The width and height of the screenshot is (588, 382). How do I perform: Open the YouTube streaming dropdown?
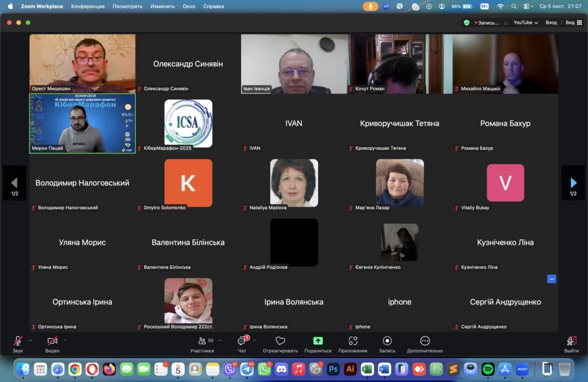click(x=525, y=22)
